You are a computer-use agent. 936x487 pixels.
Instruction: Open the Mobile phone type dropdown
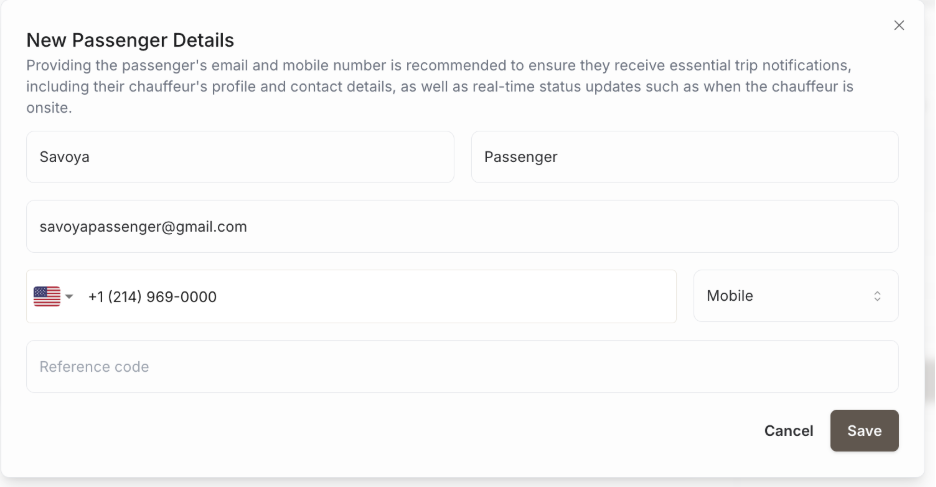click(x=795, y=296)
